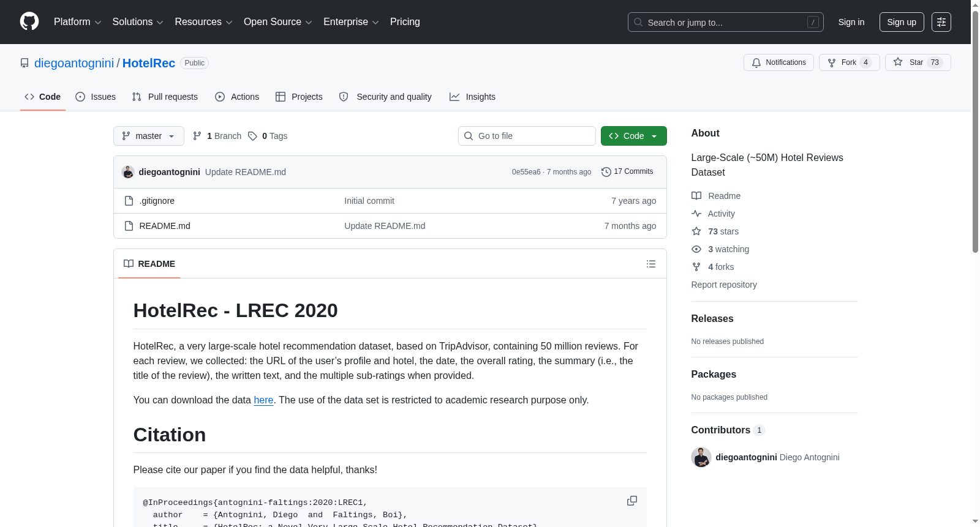980x527 pixels.
Task: View the 1 Branch list
Action: pos(217,136)
